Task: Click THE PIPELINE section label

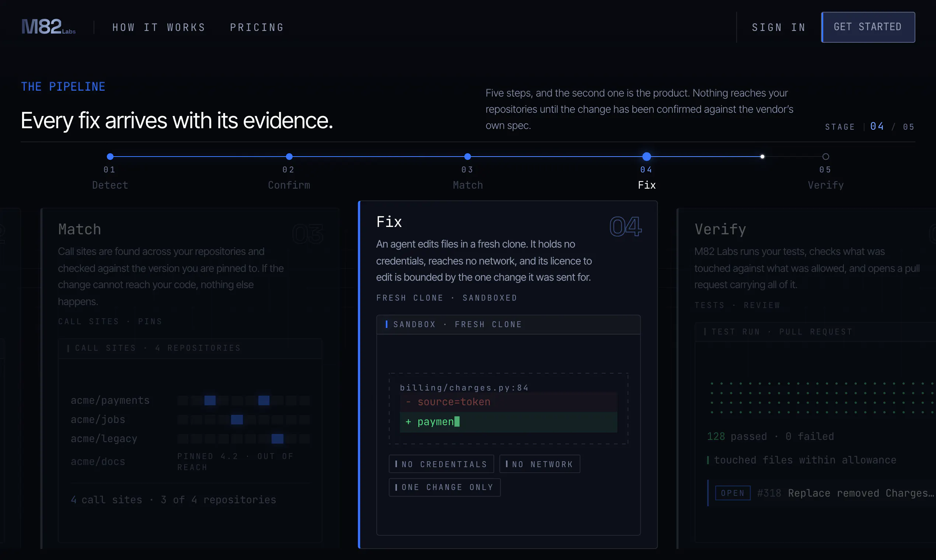Action: click(63, 87)
